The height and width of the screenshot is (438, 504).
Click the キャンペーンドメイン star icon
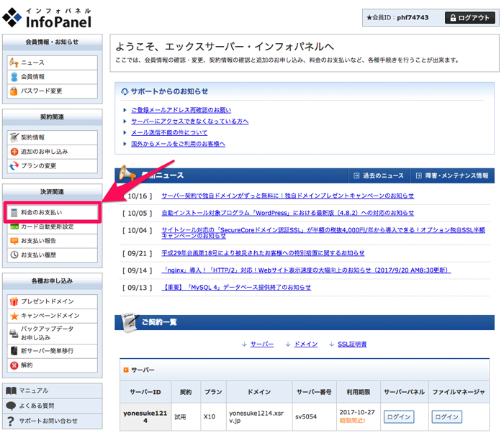point(14,316)
